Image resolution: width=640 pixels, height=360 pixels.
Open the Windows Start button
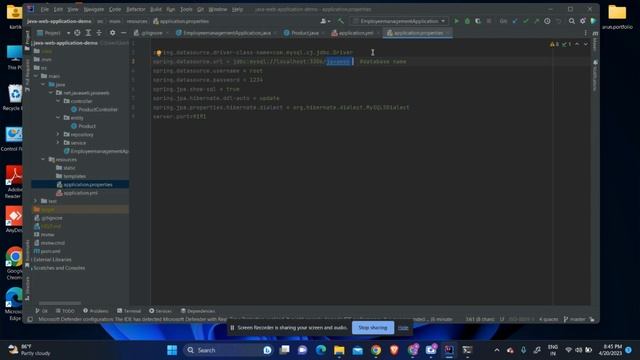pyautogui.click(x=172, y=350)
